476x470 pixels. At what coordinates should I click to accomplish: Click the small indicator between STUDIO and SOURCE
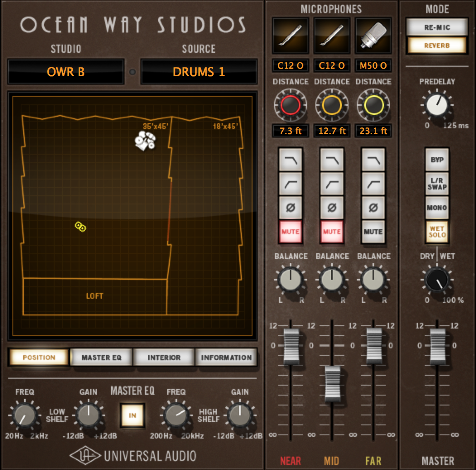click(x=132, y=72)
